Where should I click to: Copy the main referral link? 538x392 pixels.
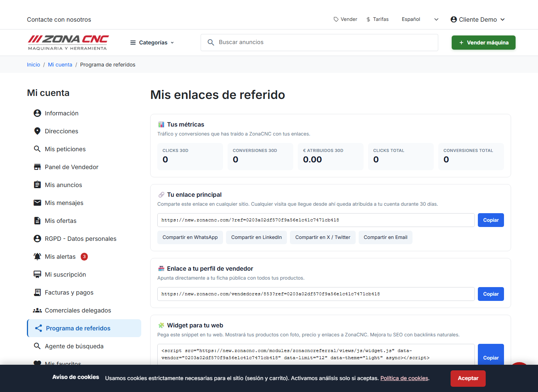491,220
